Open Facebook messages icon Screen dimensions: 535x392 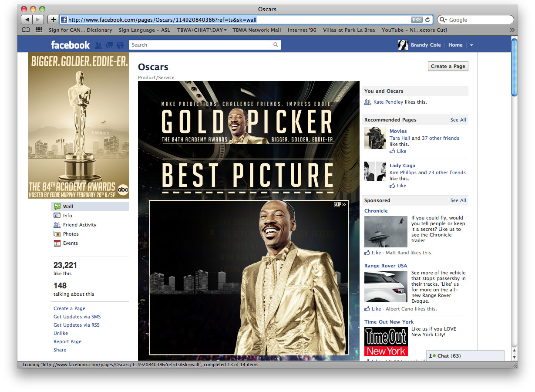[x=109, y=45]
